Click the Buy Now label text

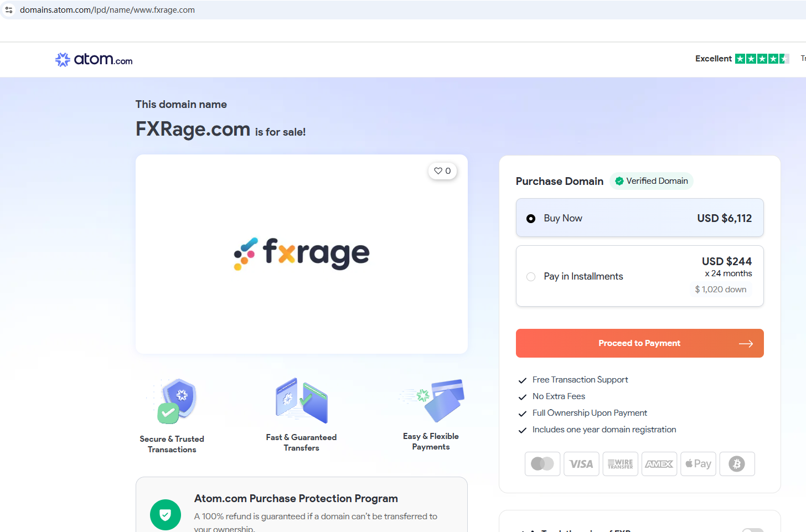(563, 218)
